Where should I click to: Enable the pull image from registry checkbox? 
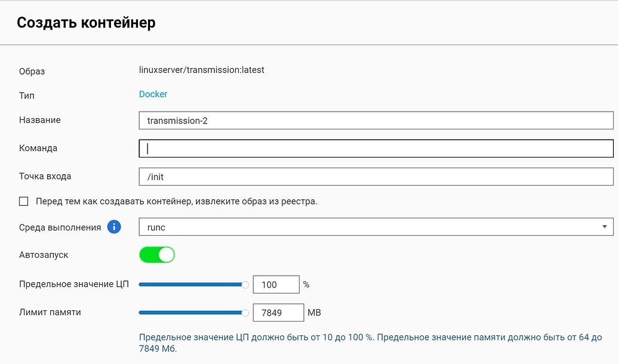(23, 201)
